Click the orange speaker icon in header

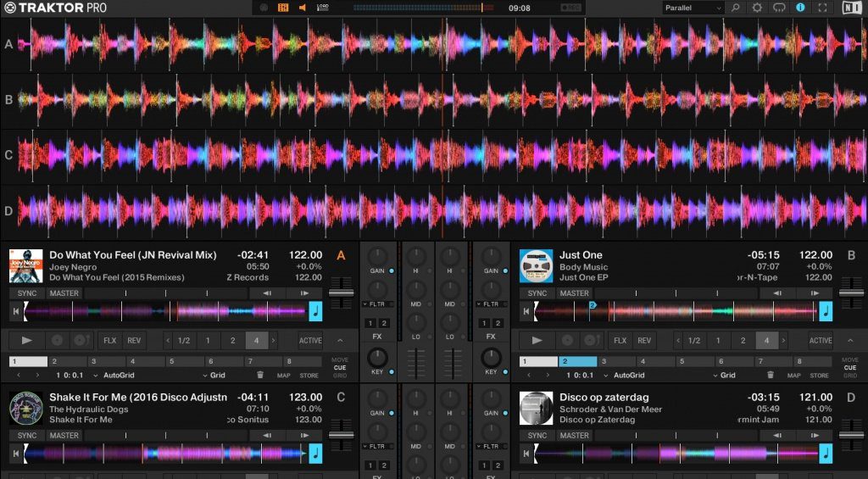point(303,8)
